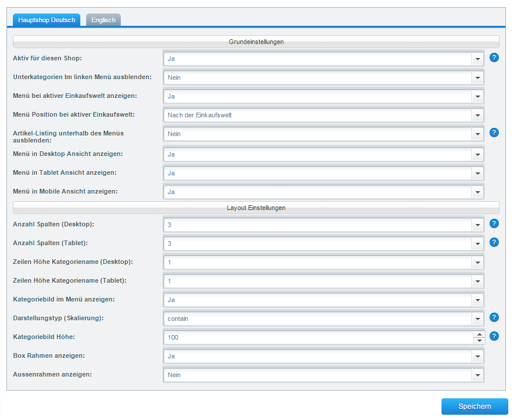Viewport: 513px width, 420px height.
Task: Open help for 'Aktiv für diesen Shop'
Action: pyautogui.click(x=494, y=57)
